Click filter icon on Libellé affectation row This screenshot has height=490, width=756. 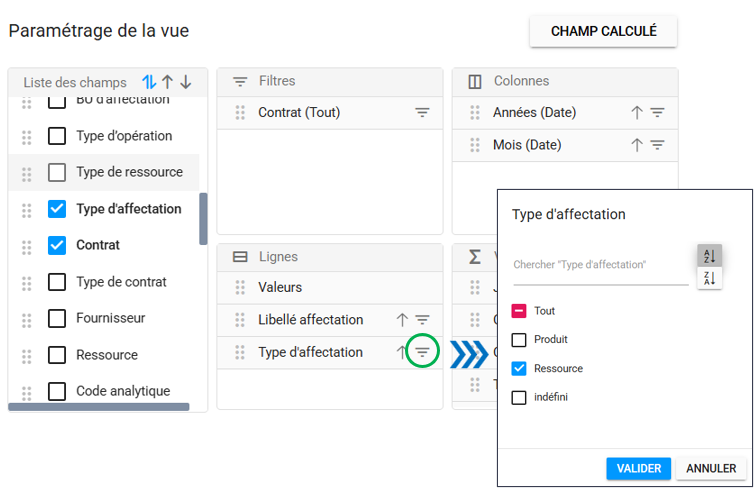pyautogui.click(x=423, y=320)
